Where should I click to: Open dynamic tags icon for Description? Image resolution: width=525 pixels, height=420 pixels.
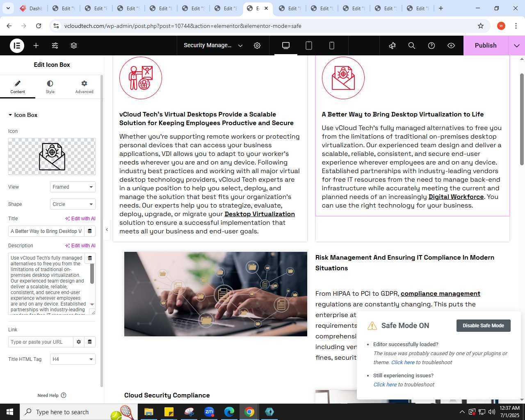(x=90, y=258)
